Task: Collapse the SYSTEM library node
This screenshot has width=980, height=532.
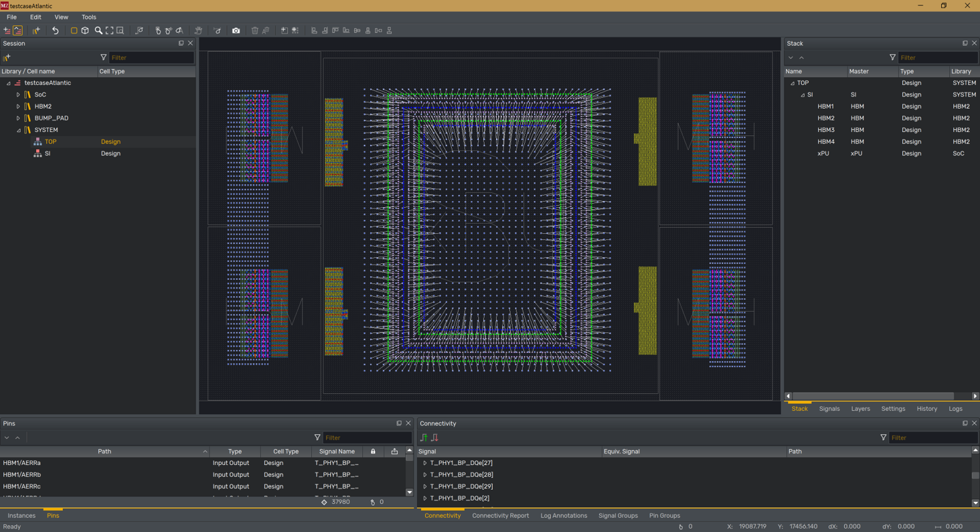Action: 18,130
